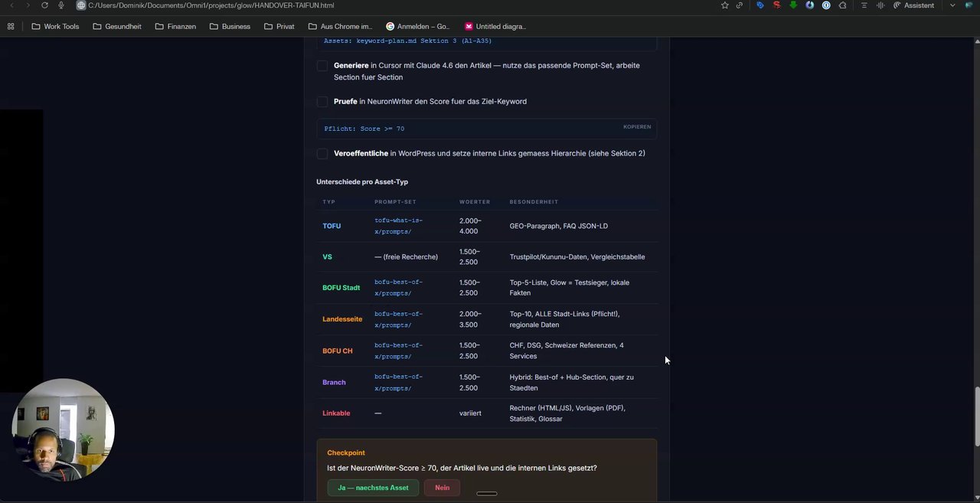Open the green download arrow extension
980x503 pixels.
tap(793, 5)
